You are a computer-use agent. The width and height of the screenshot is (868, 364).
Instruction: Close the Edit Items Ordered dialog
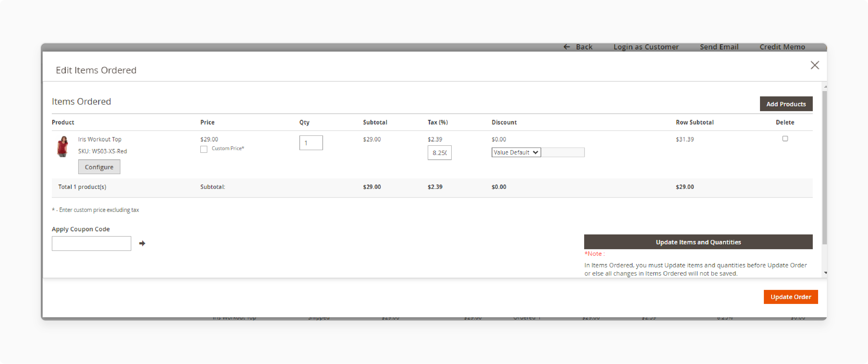(814, 65)
